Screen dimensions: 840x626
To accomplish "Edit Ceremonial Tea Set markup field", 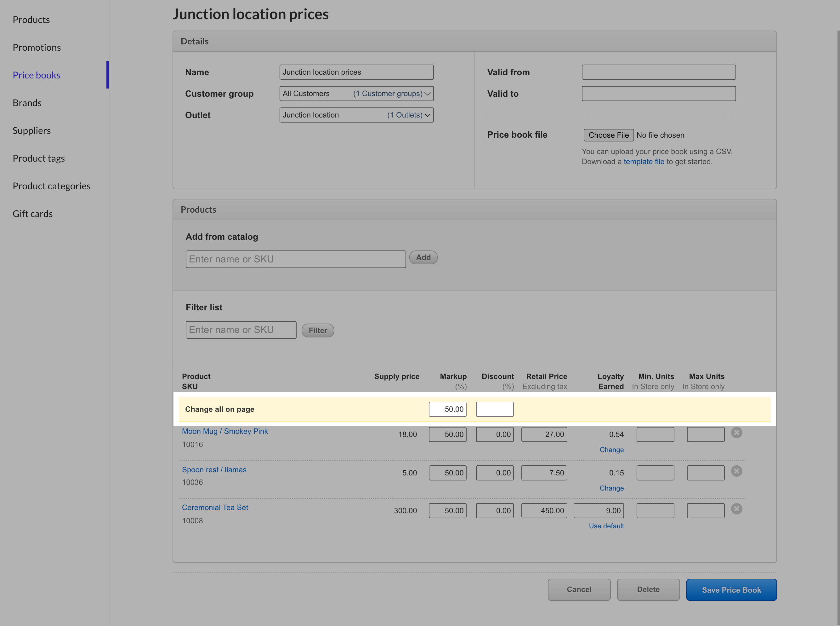I will click(x=447, y=510).
